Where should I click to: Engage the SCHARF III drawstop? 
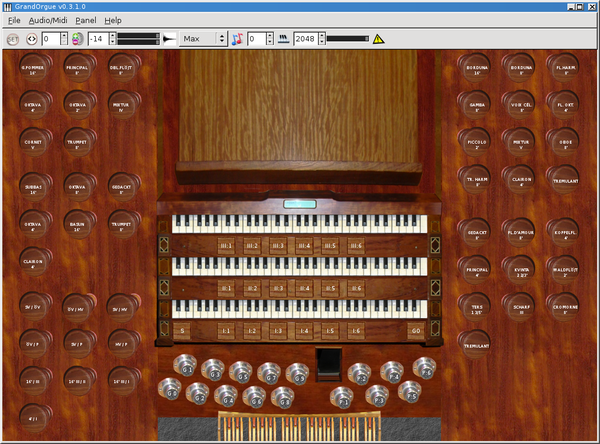(518, 307)
